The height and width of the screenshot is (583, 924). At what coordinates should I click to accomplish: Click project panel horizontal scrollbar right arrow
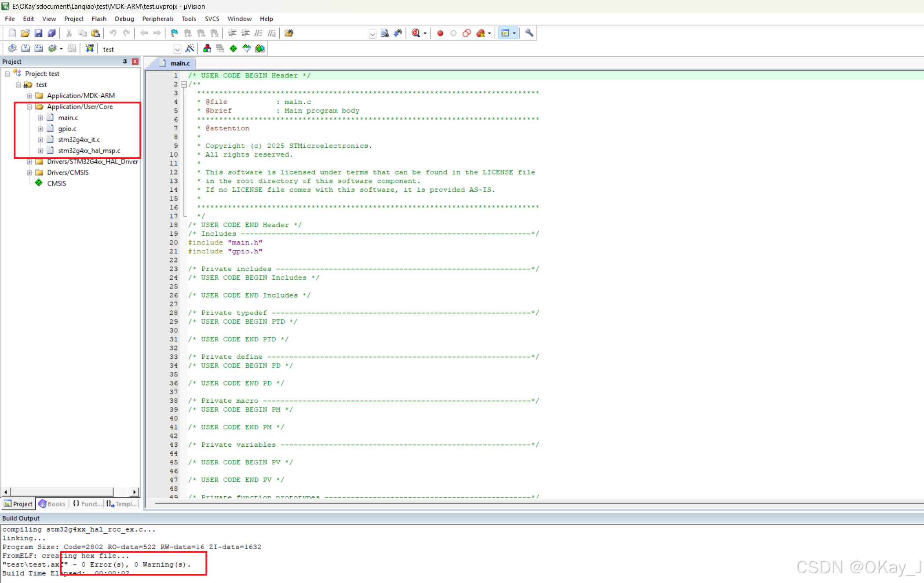(x=135, y=492)
